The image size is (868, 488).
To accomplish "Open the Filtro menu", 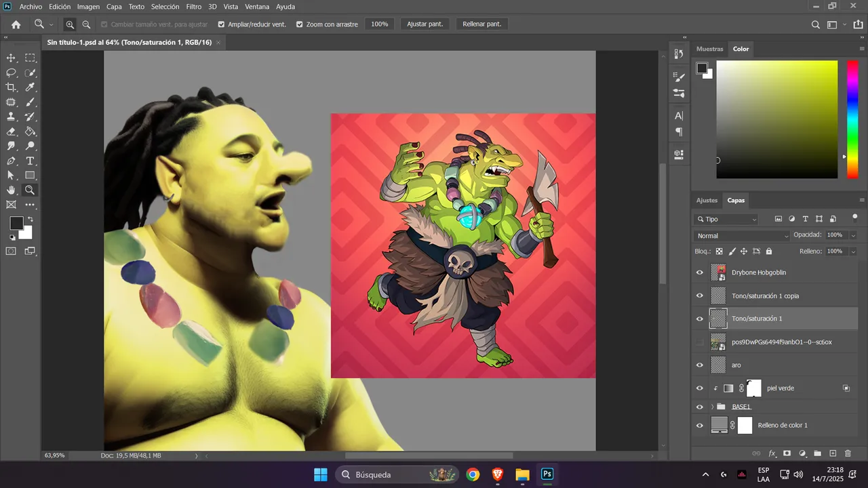I will click(x=194, y=7).
